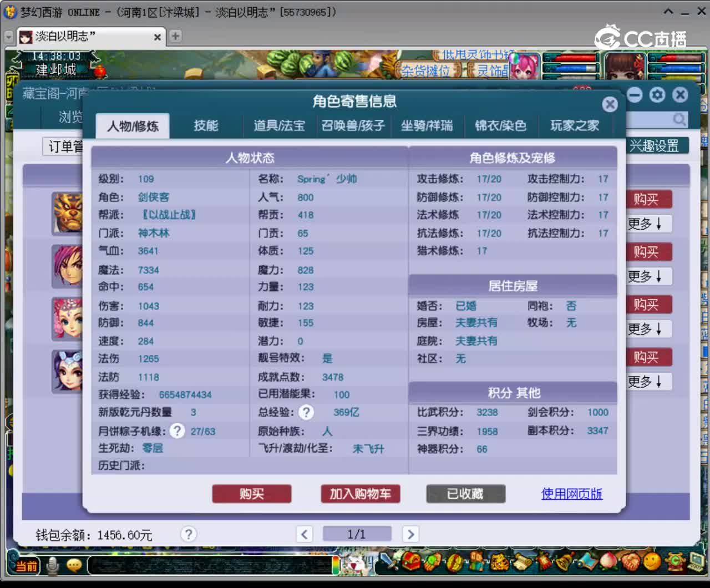This screenshot has height=588, width=710.
Task: Click the 获得经验 value 6654874434
Action: click(185, 395)
